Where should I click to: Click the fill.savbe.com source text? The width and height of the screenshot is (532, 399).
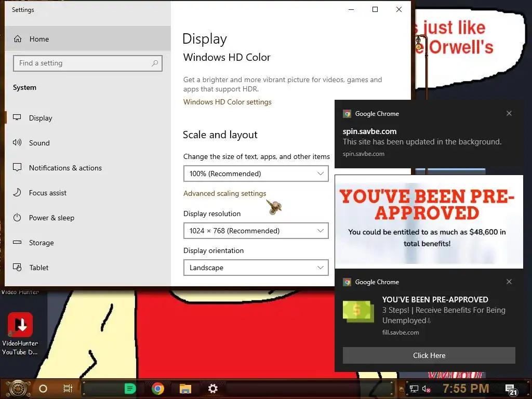pos(401,332)
